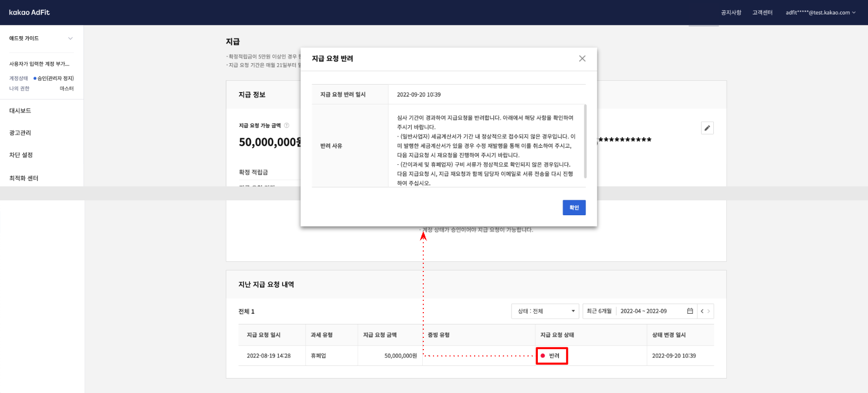Open the 상태 : 전체 filter dropdown
868x393 pixels.
(x=545, y=311)
